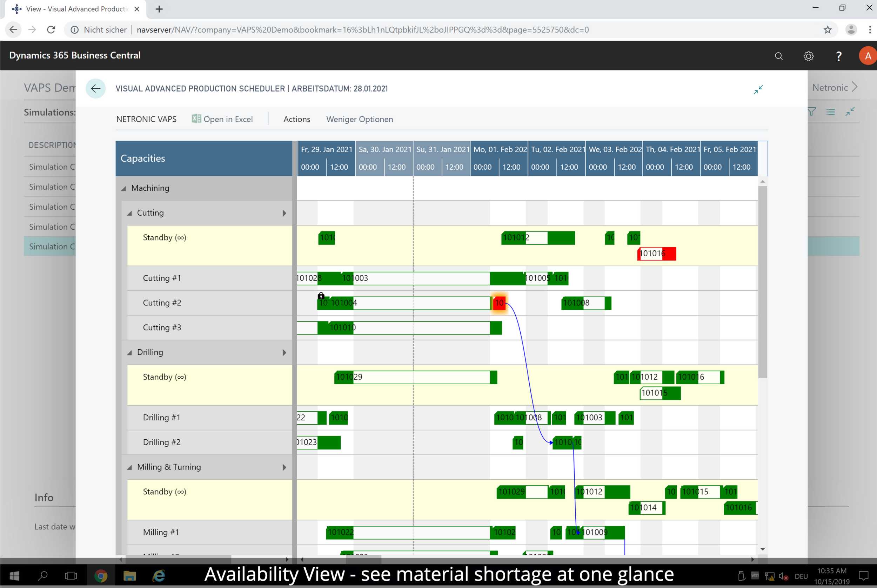Select bar 101003 on Drilling #1

(595, 418)
